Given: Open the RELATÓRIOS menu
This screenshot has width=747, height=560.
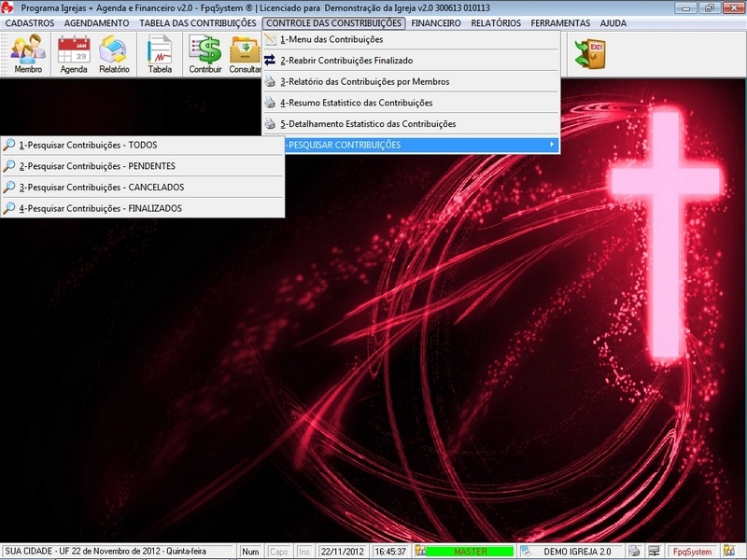Looking at the screenshot, I should [x=496, y=22].
